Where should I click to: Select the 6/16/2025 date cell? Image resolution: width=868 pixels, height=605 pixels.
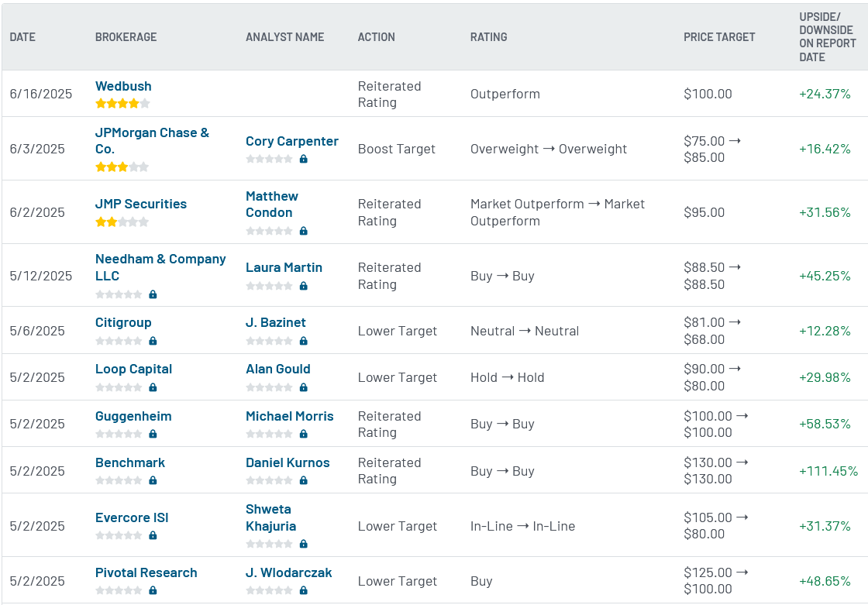click(41, 94)
